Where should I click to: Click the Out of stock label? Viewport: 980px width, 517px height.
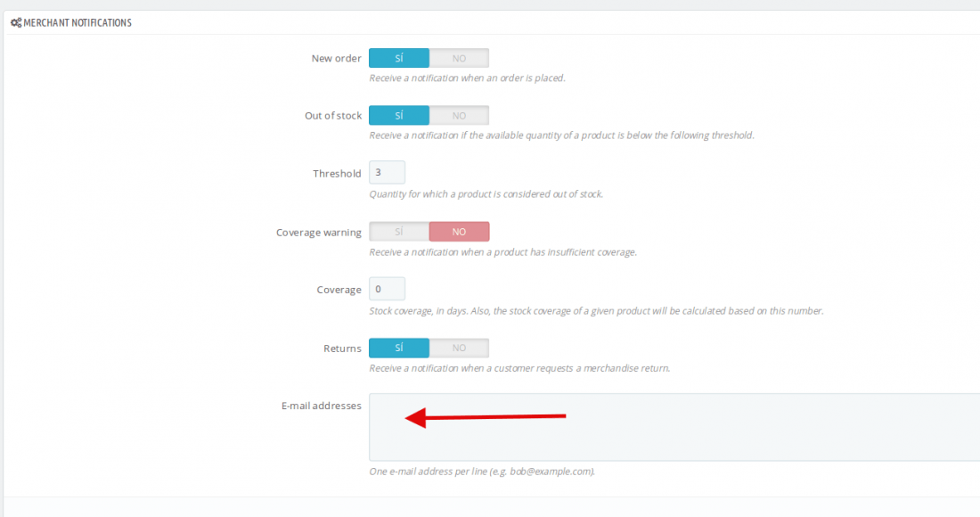(333, 116)
